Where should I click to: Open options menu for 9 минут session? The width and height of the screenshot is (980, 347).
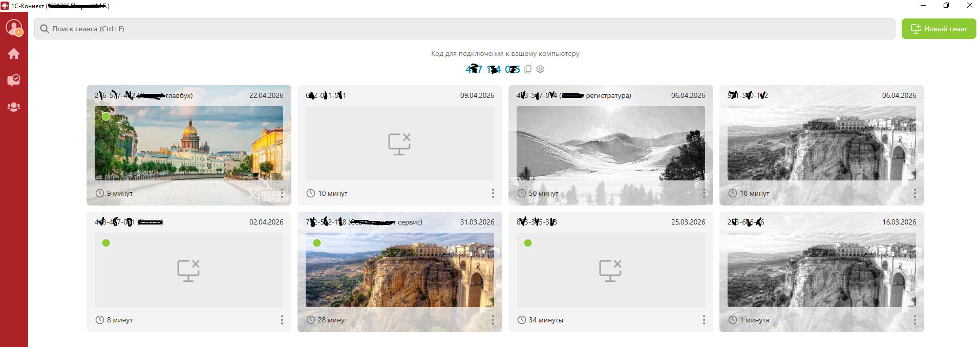pos(282,193)
